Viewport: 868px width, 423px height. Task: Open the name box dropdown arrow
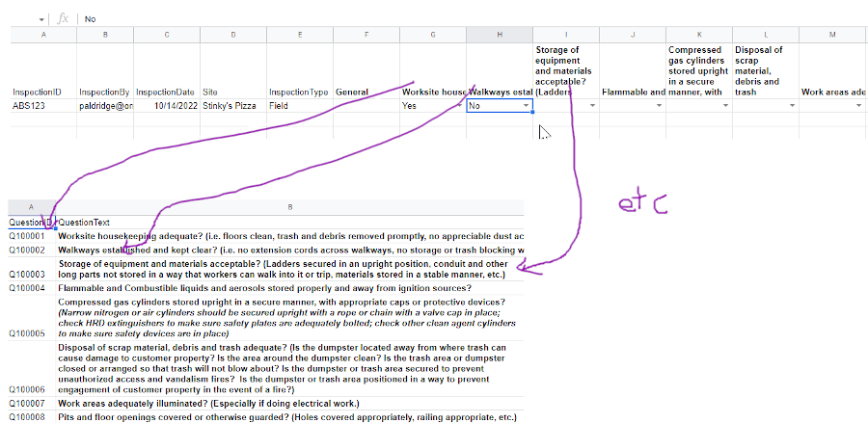(42, 20)
